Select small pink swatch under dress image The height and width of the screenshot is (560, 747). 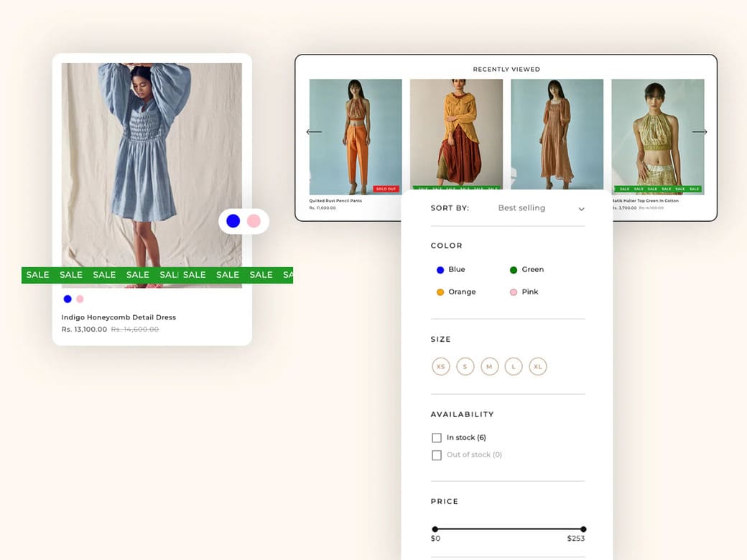[80, 299]
